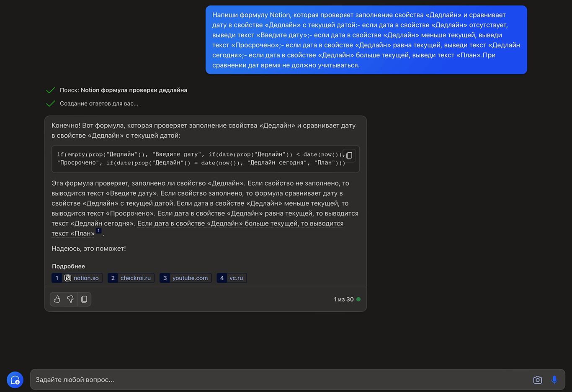Copy the whole response with clipboard icon

click(84, 299)
